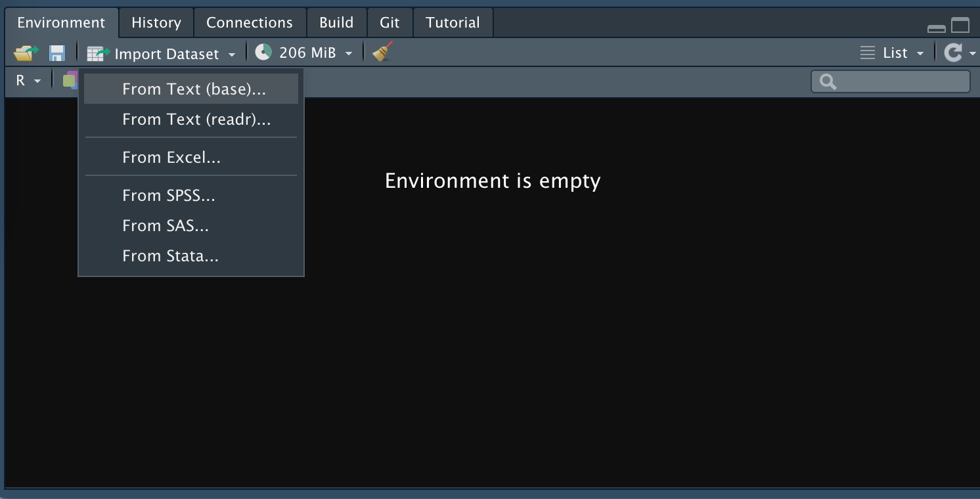Expand the refresh options arrow
This screenshot has width=980, height=499.
pos(972,54)
